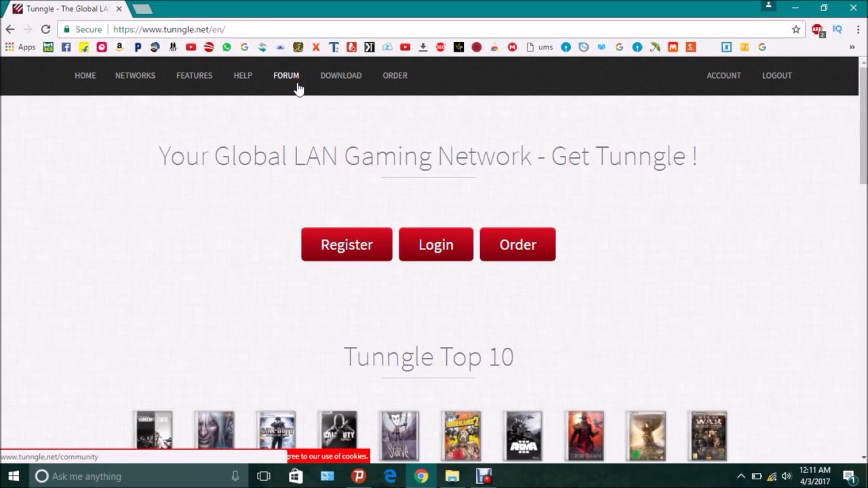The width and height of the screenshot is (868, 488).
Task: Click the red Login button
Action: [436, 245]
